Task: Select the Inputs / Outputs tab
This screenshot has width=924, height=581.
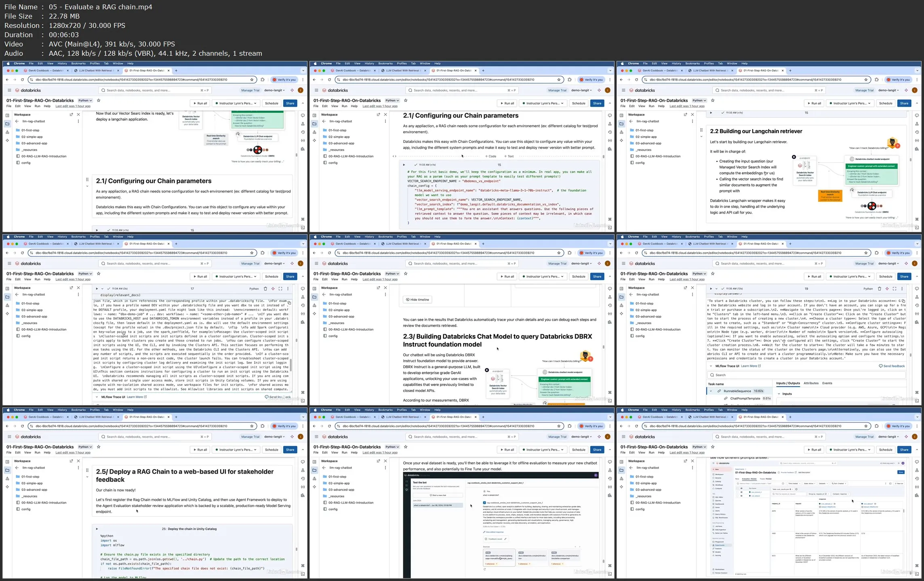Action: [788, 383]
